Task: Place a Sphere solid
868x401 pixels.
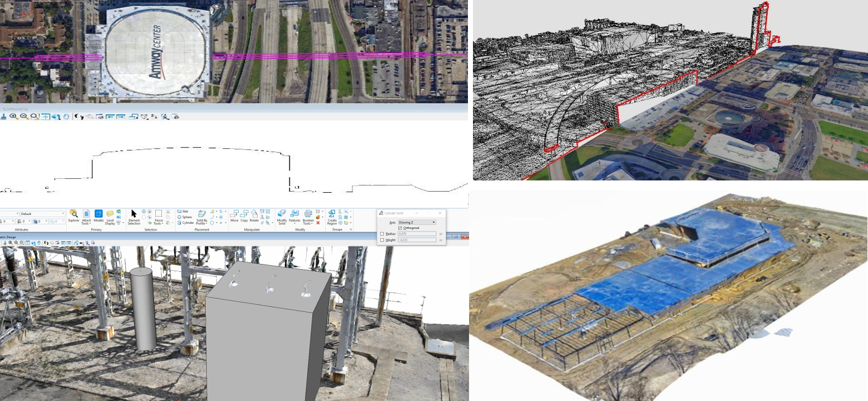Action: 184,217
